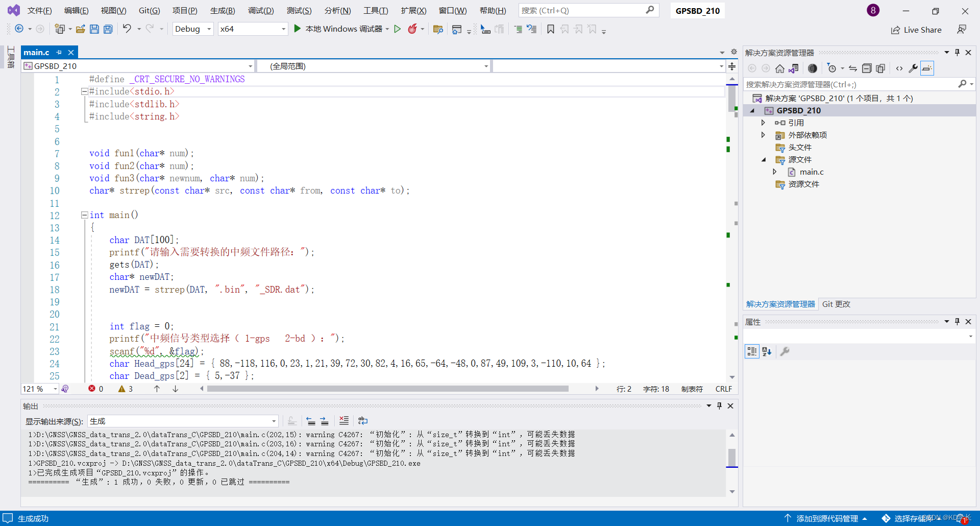980x526 pixels.
Task: Clear all output with the red X icon
Action: [344, 420]
